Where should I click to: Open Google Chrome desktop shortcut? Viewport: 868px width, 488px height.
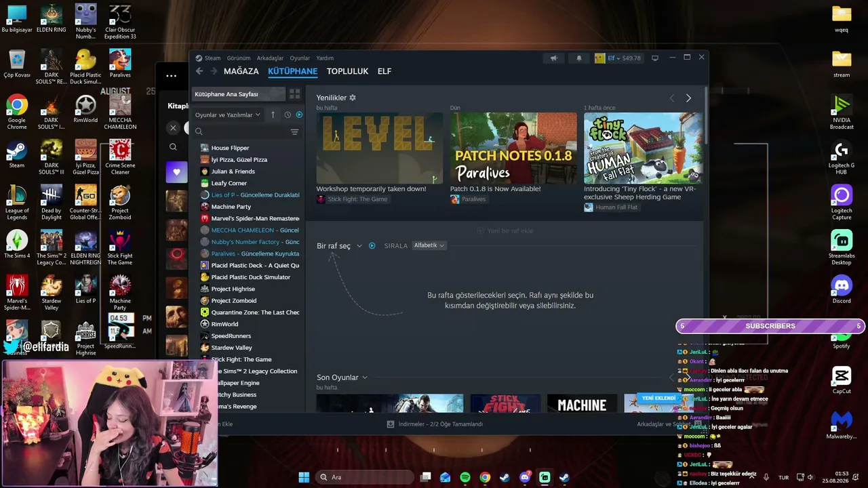pyautogui.click(x=17, y=113)
